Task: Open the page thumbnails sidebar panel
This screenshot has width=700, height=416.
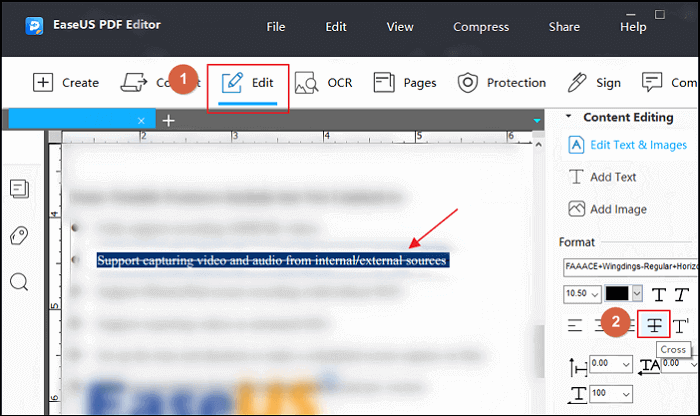Action: click(19, 188)
